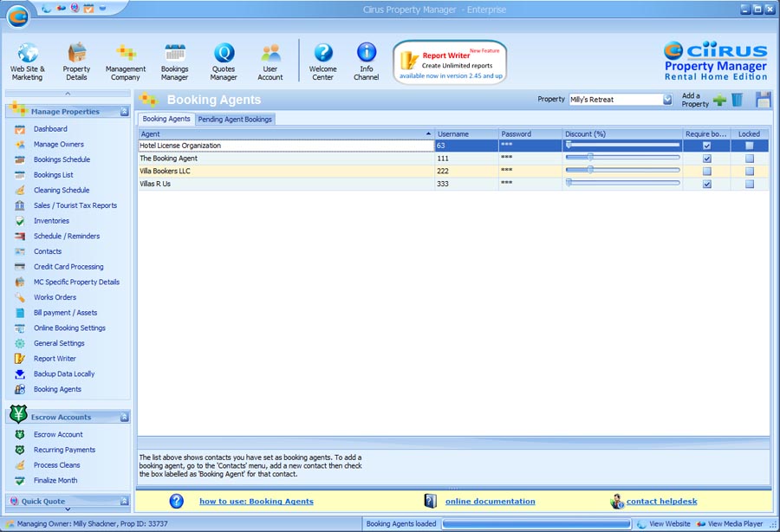Viewport: 780px width, 532px height.
Task: Click the Backup Data Locally download icon
Action: tap(20, 374)
